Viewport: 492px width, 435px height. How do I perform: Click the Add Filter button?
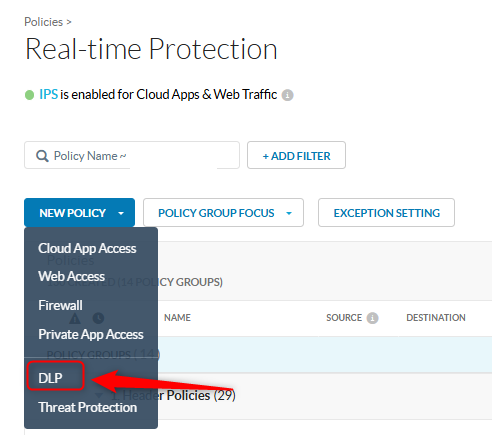coord(296,155)
